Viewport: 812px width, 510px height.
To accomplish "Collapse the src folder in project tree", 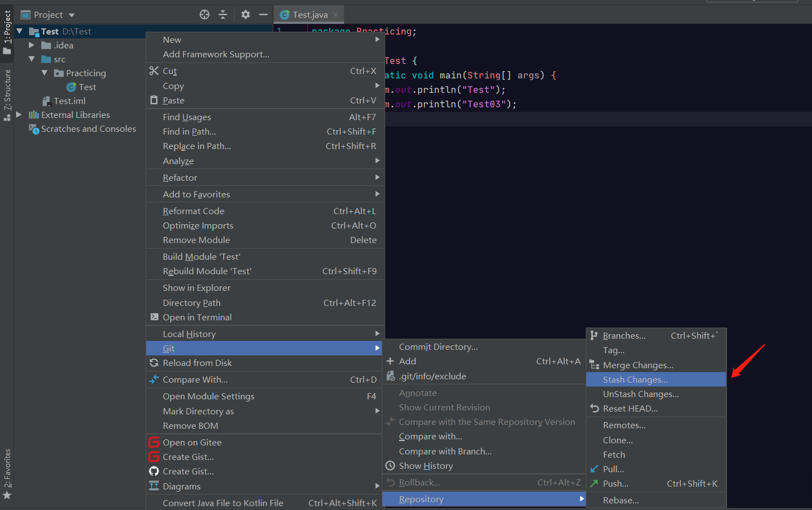I will (32, 59).
